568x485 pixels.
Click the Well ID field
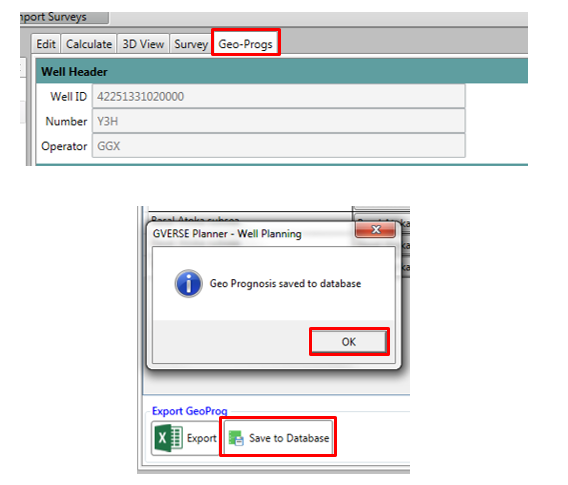[279, 96]
